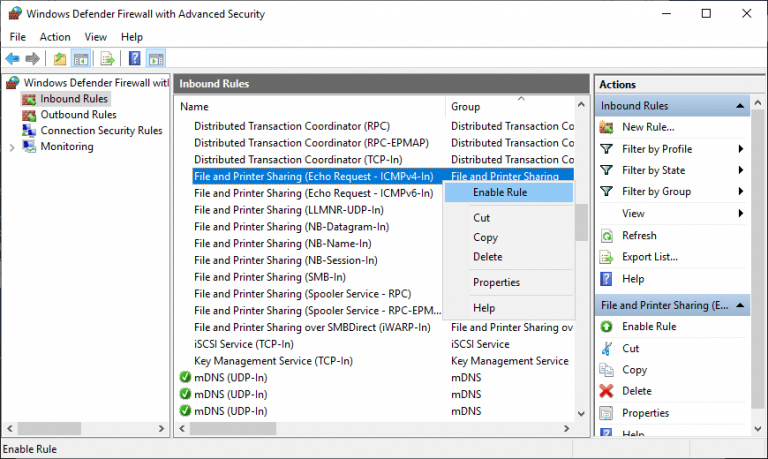Select Distributed Transaction Coordinator (TCP-In) rule

pyautogui.click(x=298, y=160)
